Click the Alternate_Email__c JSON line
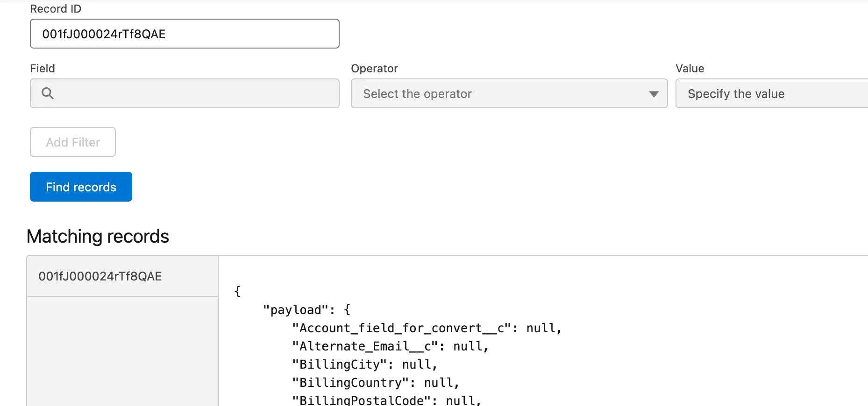Viewport: 868px width, 406px height. click(390, 346)
